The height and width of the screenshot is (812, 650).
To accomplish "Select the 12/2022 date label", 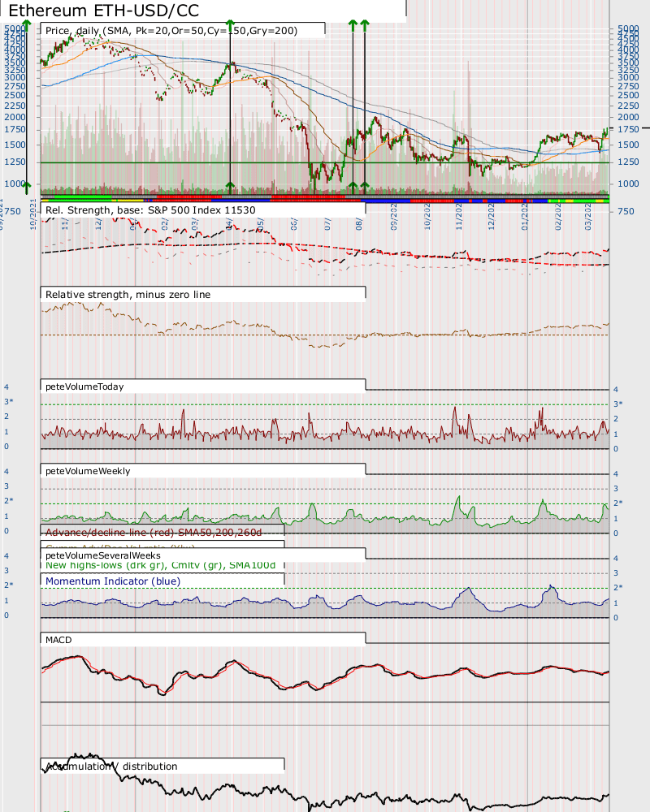I will [x=492, y=217].
